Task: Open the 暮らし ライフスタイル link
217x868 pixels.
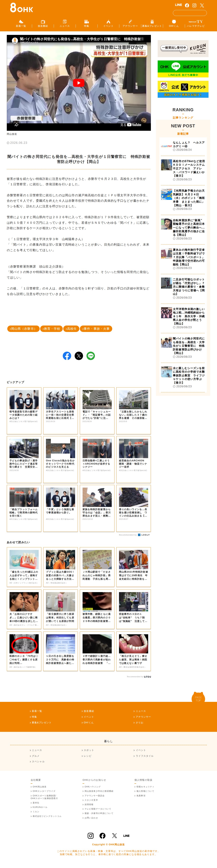Action: (x=143, y=756)
